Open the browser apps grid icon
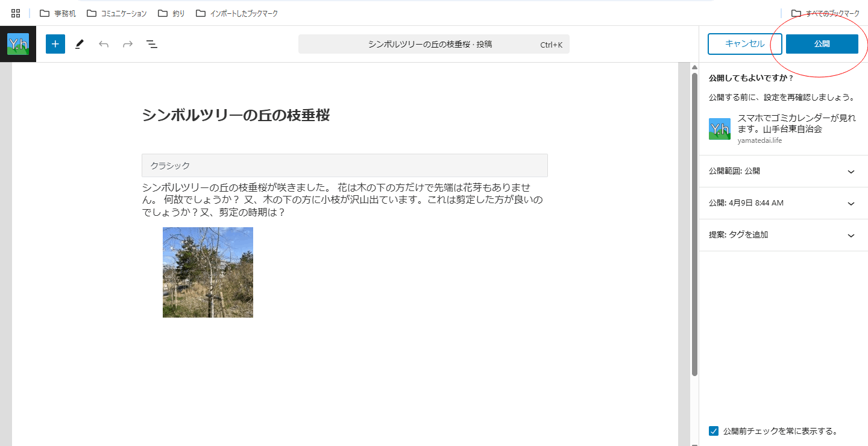The width and height of the screenshot is (868, 446). (x=16, y=13)
